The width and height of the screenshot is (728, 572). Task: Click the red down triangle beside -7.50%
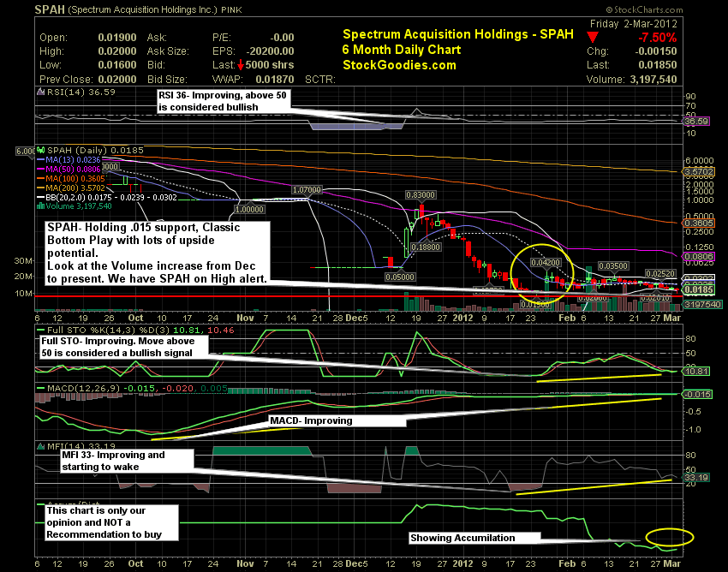(x=593, y=37)
